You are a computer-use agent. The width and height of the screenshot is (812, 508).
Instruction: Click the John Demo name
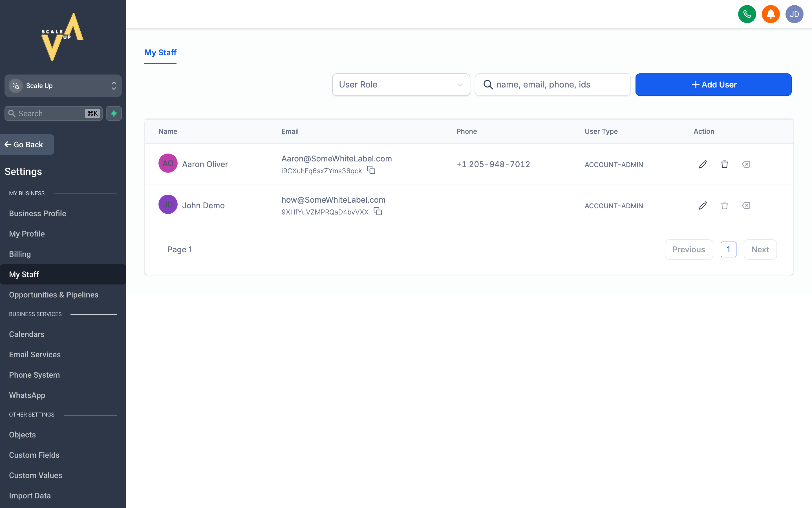click(203, 205)
